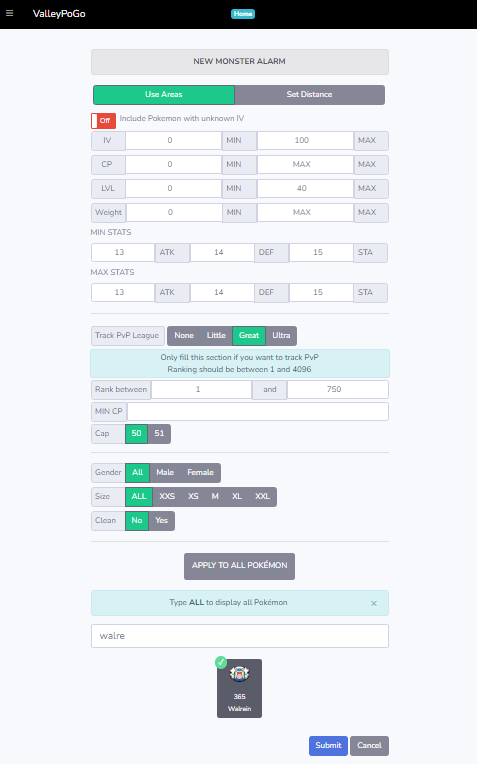Focus the Pokémon search field containing walre

pos(240,636)
